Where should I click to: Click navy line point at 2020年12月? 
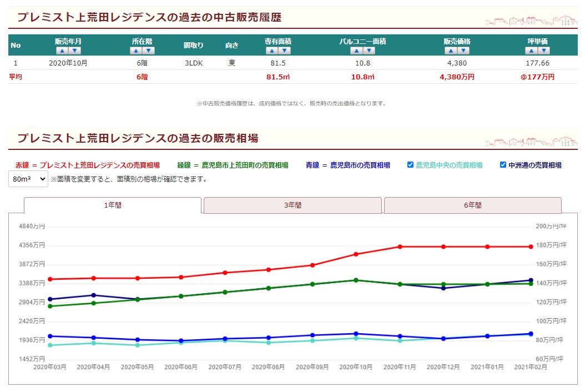[x=443, y=288]
